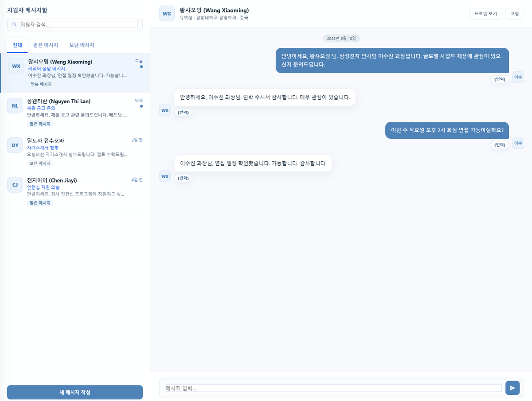Click 받은 메시지 tag under 응웬티란
Image resolution: width=532 pixels, height=401 pixels.
40,124
